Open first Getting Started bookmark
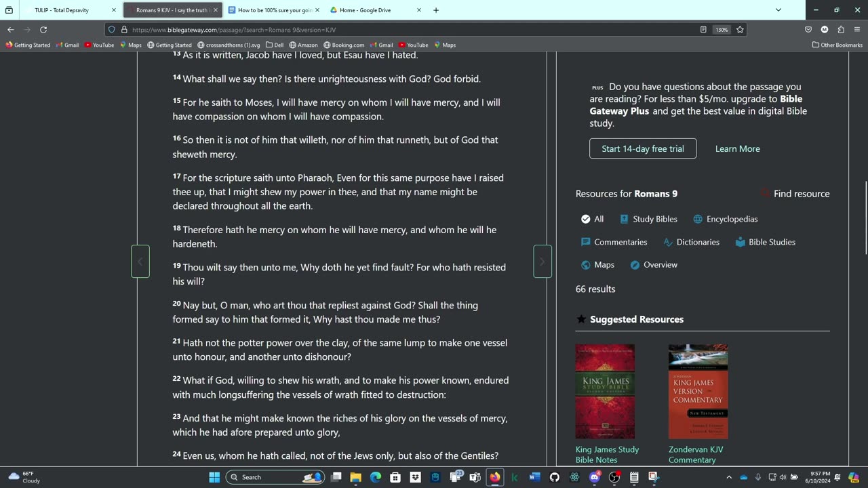The height and width of the screenshot is (488, 868). click(28, 45)
